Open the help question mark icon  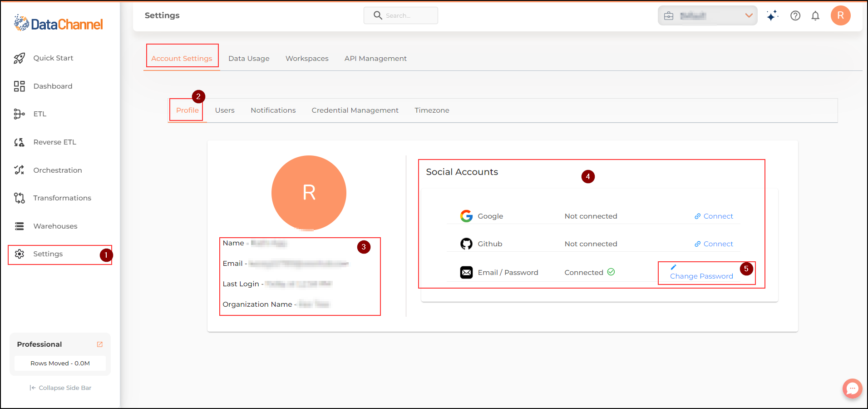pos(795,16)
